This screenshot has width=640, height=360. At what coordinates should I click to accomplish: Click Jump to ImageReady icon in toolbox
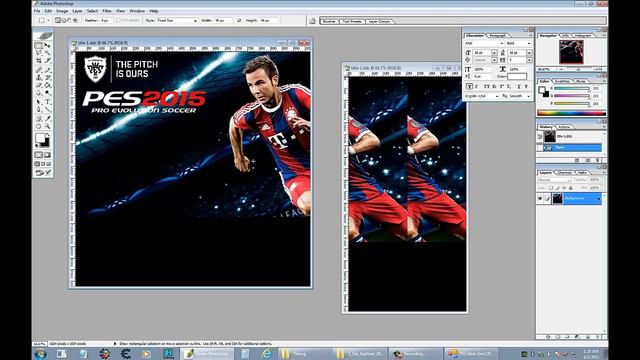pos(43,173)
